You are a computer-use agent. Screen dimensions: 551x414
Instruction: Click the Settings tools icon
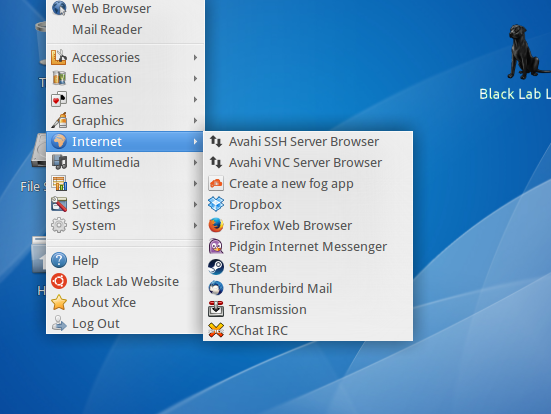tap(59, 205)
